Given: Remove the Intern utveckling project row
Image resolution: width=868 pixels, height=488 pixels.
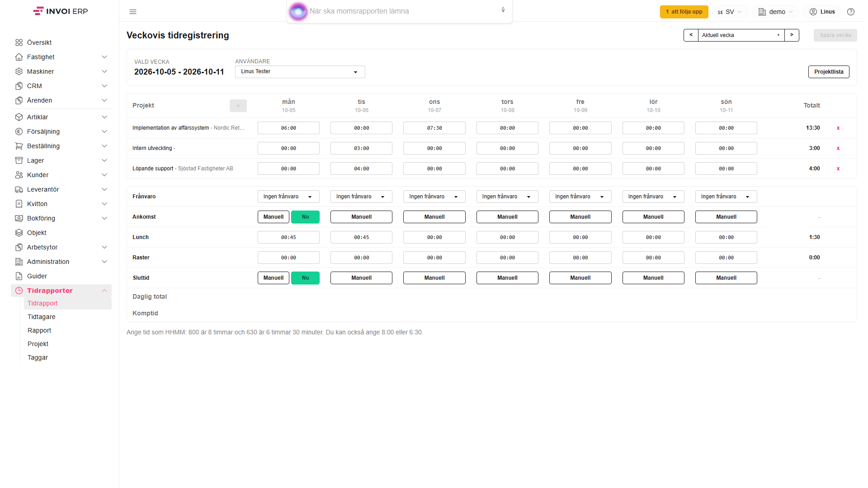Looking at the screenshot, I should click(838, 148).
